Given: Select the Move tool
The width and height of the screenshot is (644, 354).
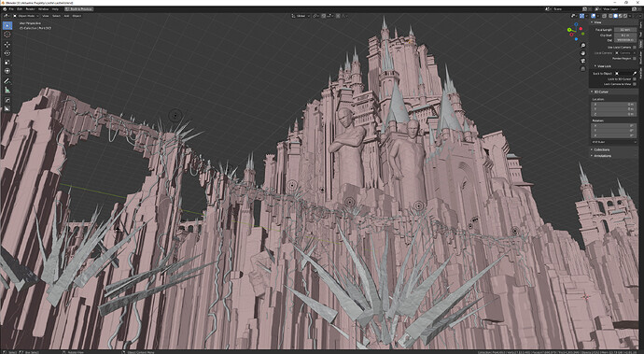Looking at the screenshot, I should [x=7, y=45].
